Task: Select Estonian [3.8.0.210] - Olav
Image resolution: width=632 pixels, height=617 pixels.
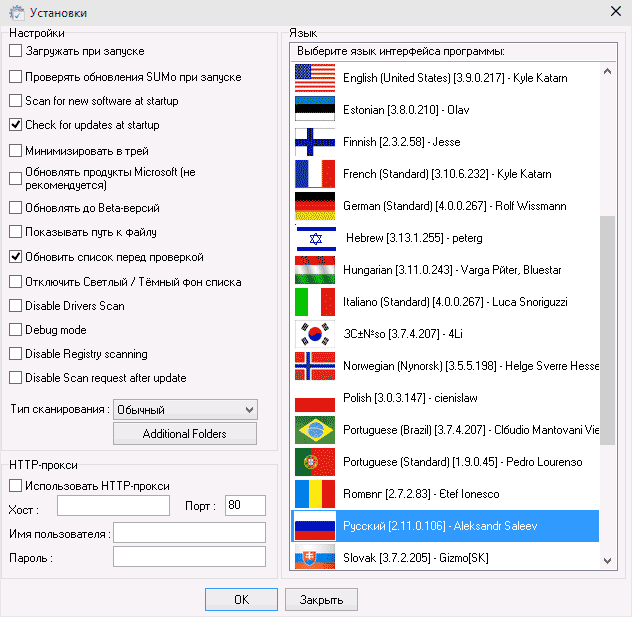Action: click(x=406, y=110)
